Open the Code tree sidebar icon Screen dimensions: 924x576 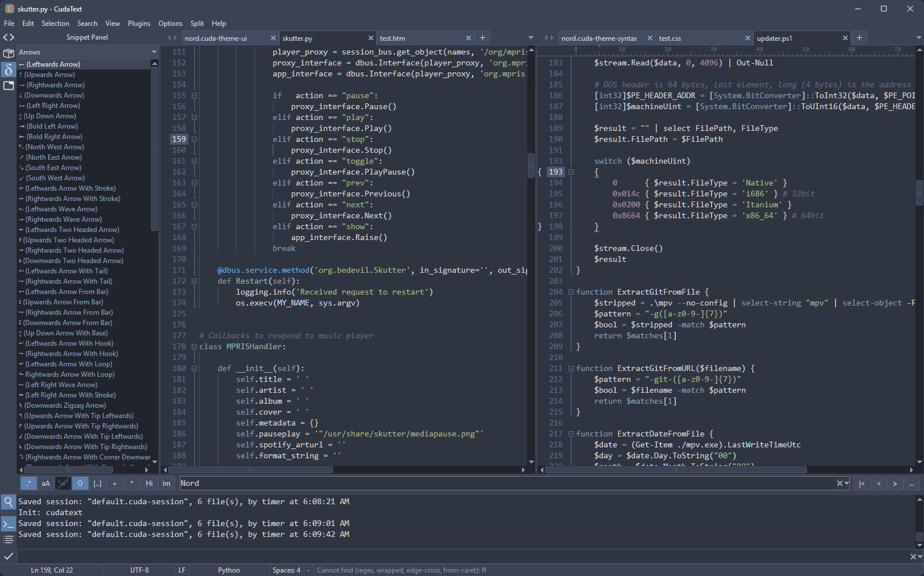pyautogui.click(x=9, y=37)
